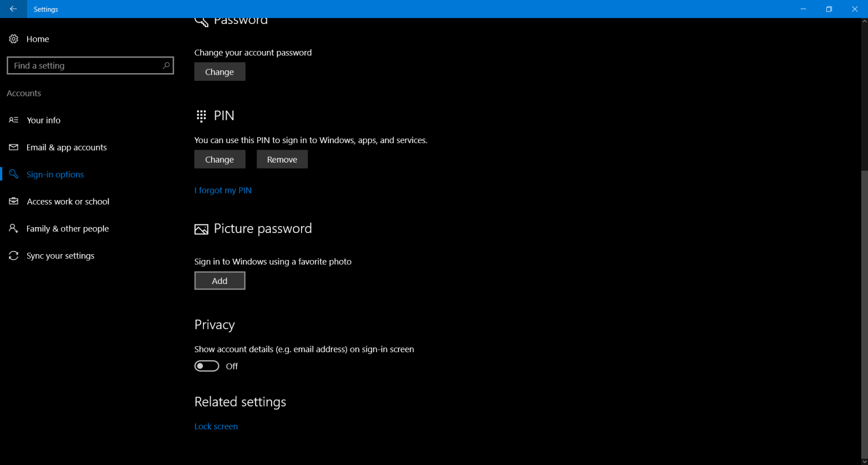Screen dimensions: 868x465
Task: Click the PIN keypad icon
Action: point(201,115)
